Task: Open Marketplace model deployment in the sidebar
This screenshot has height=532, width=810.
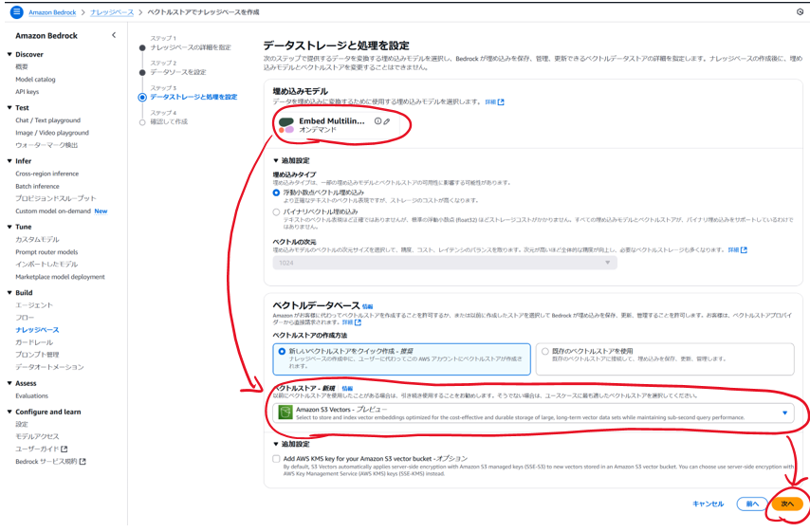Action: tap(60, 277)
